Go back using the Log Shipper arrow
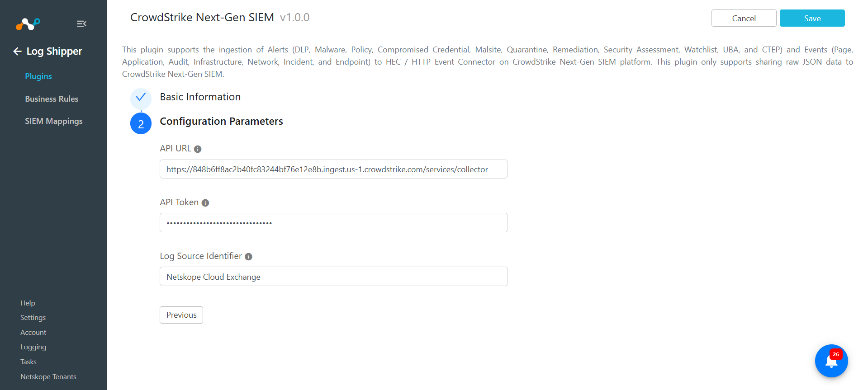Viewport: 868px width, 390px height. [18, 52]
